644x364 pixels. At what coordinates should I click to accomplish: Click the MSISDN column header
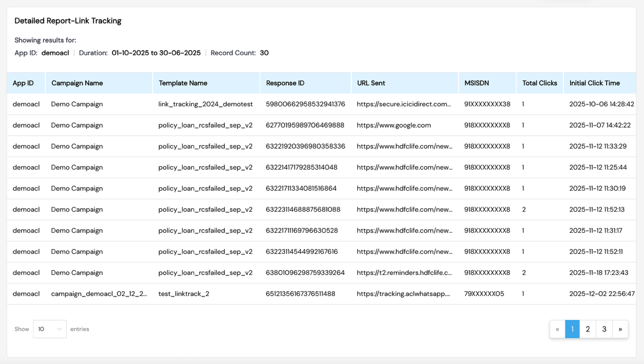pos(487,83)
